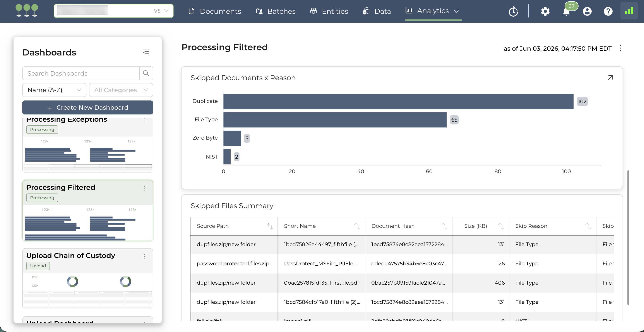This screenshot has width=644, height=332.
Task: Sort by Document Hash column
Action: coord(444,226)
